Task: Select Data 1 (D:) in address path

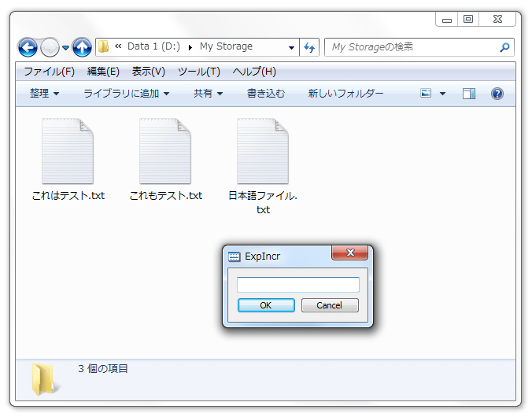Action: click(x=153, y=46)
